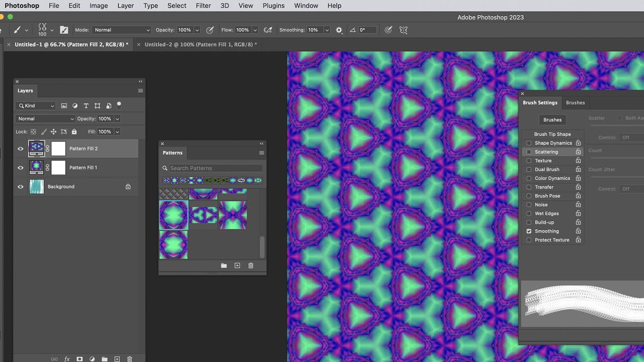This screenshot has width=644, height=362.
Task: Hide the Pattern Fill 1 layer
Action: (x=21, y=168)
